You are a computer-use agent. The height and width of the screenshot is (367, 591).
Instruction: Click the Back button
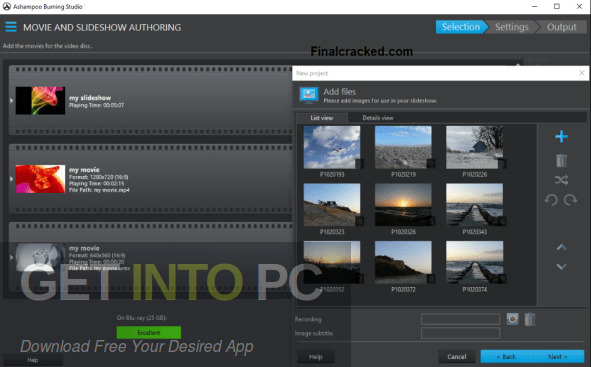pyautogui.click(x=506, y=356)
